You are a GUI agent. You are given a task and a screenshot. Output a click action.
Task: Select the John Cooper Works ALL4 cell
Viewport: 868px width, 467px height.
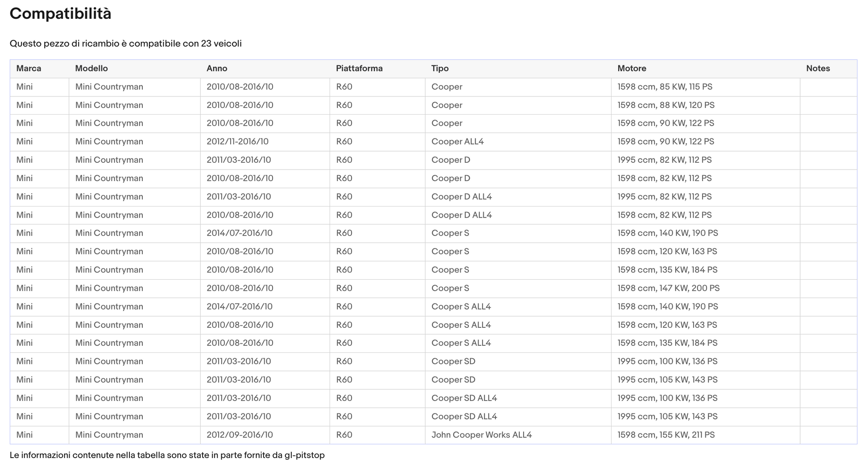[481, 435]
